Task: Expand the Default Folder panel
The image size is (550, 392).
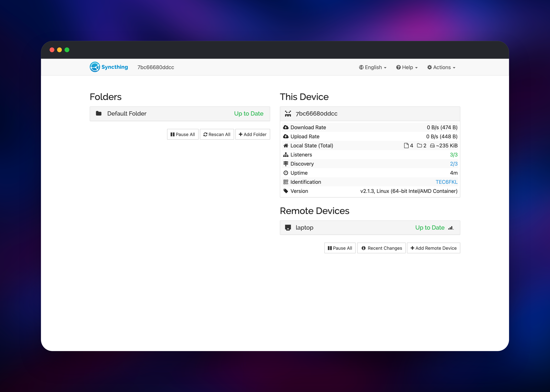Action: tap(180, 114)
